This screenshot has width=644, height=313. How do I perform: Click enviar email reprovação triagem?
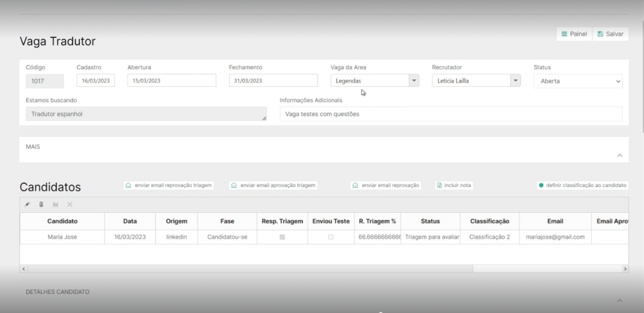[169, 186]
